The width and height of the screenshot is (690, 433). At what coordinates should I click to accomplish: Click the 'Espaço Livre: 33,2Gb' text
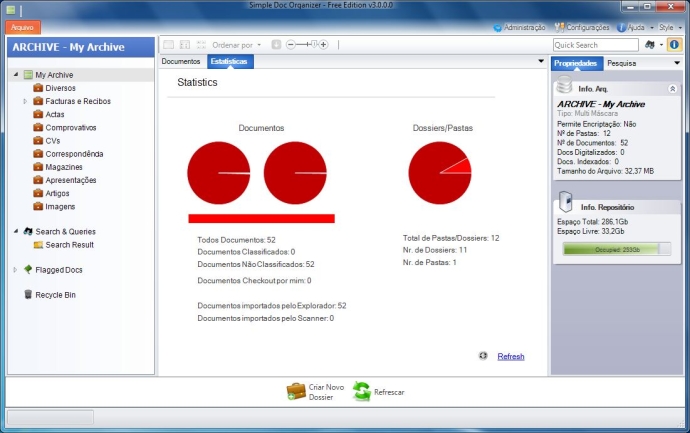point(591,231)
